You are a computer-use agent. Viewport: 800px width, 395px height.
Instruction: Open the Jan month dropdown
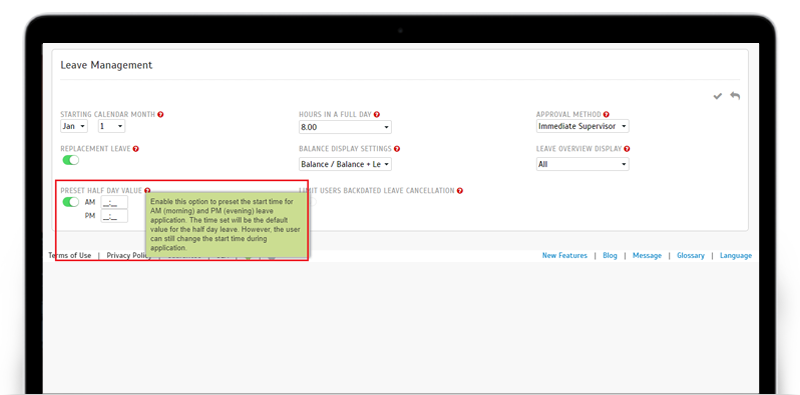tap(74, 126)
